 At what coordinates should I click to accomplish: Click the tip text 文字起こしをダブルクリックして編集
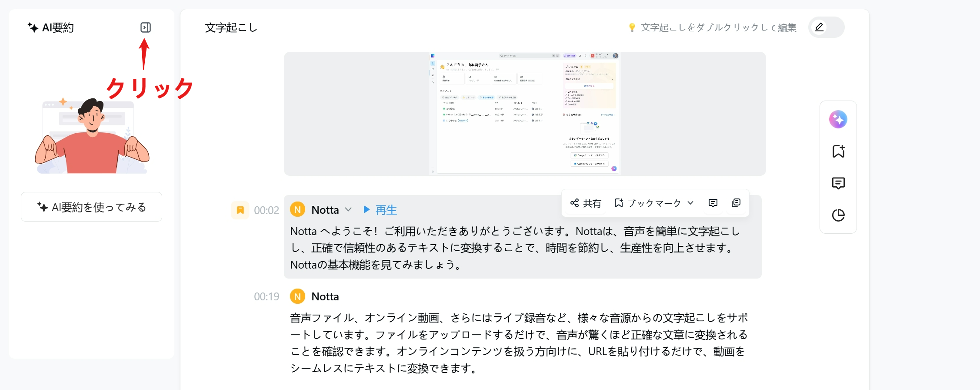719,27
